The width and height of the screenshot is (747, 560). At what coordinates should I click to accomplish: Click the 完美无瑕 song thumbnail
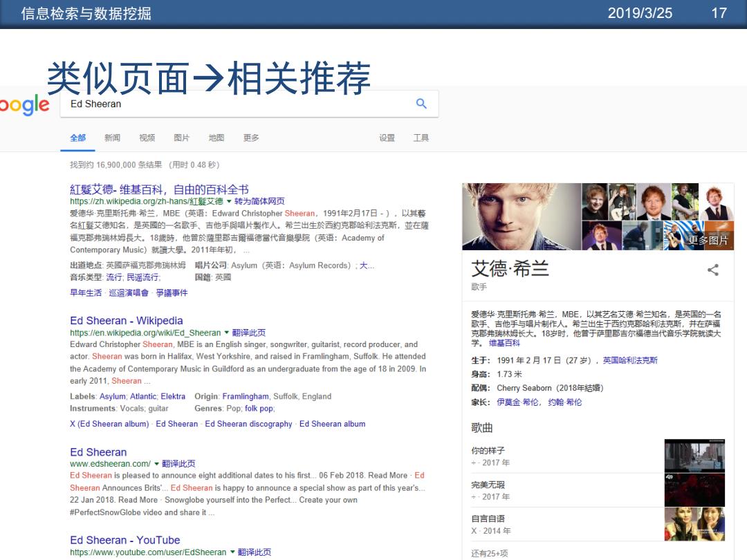point(694,490)
